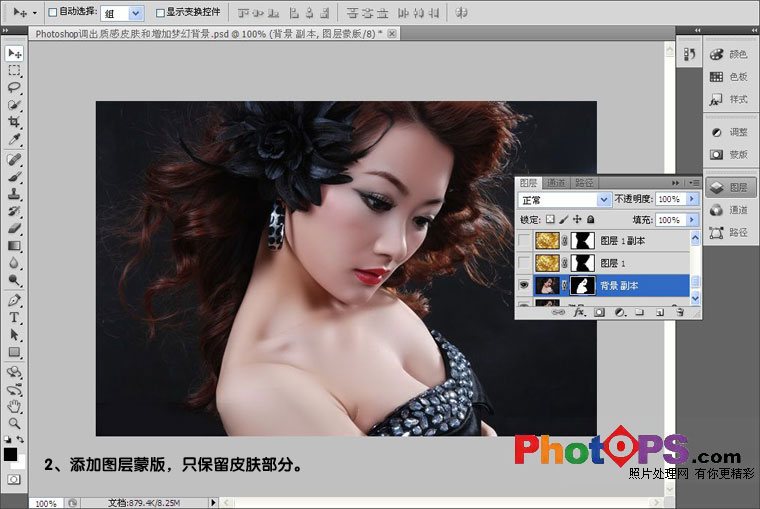
Task: Click Add layer style fx button
Action: pos(579,313)
